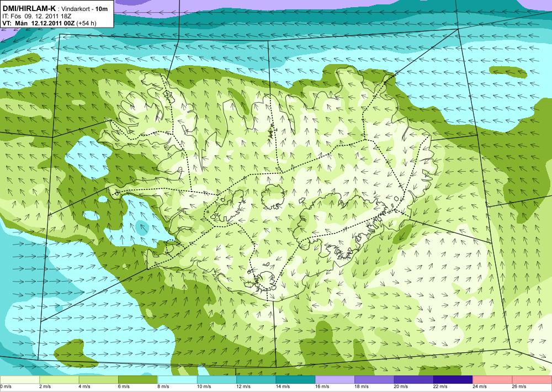This screenshot has width=552, height=392.
Task: Click the "24 m/s" legend label
Action: 480,386
